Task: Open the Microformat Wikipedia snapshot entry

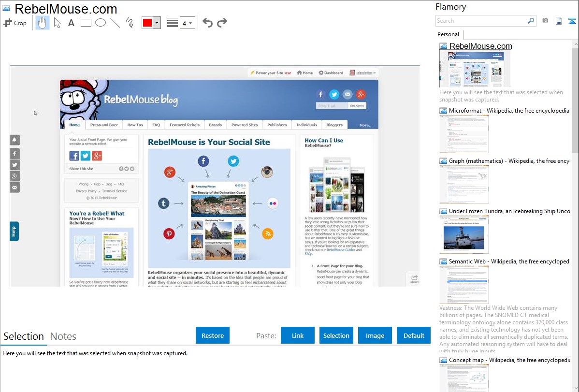Action: (x=509, y=111)
